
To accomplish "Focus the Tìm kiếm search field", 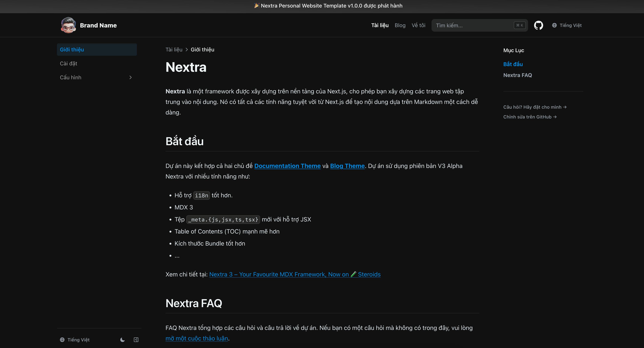I will [x=479, y=25].
